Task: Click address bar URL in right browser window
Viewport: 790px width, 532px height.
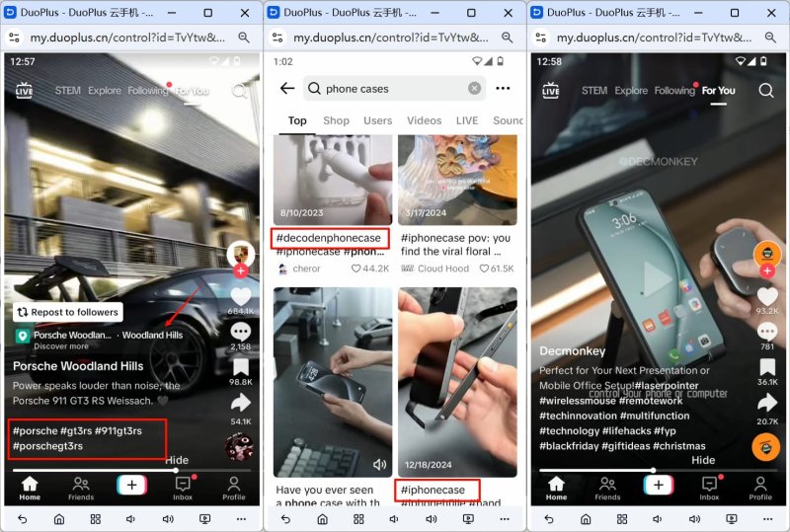Action: [654, 38]
